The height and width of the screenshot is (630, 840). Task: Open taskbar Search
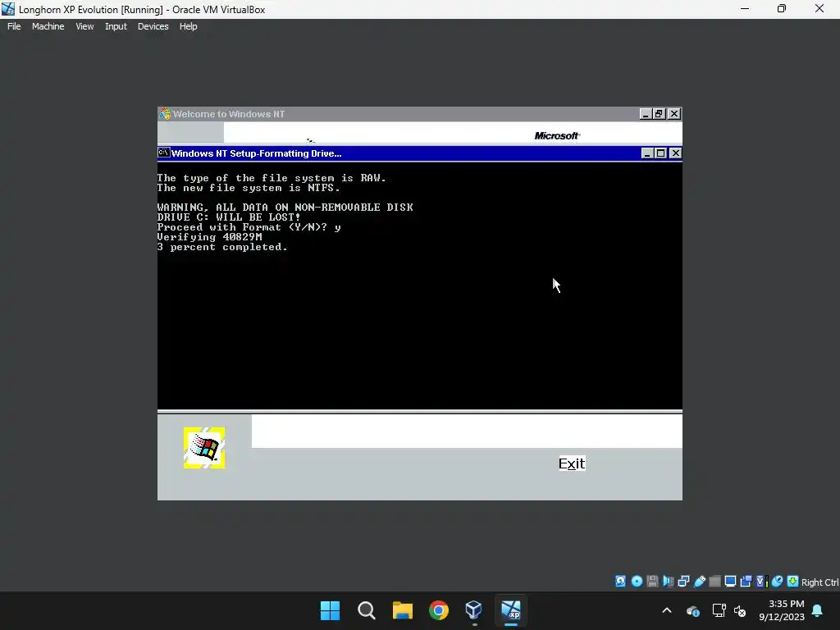point(367,610)
